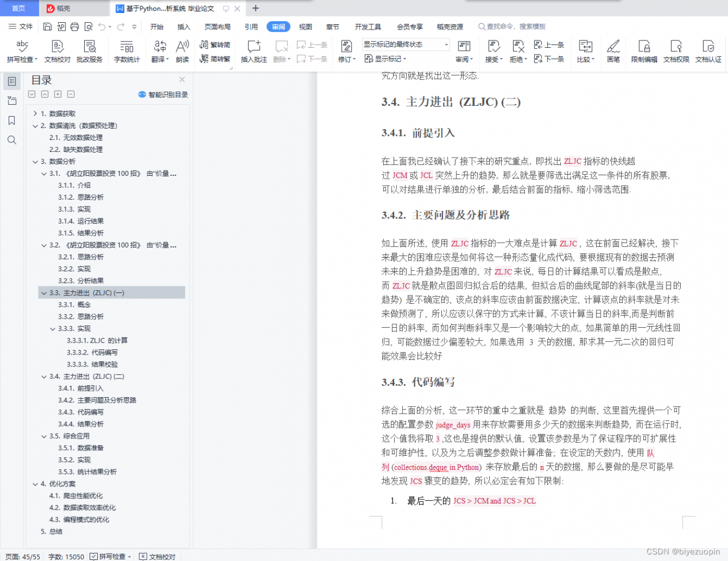
Task: Click 下一条 to jump to next revision
Action: 549,59
